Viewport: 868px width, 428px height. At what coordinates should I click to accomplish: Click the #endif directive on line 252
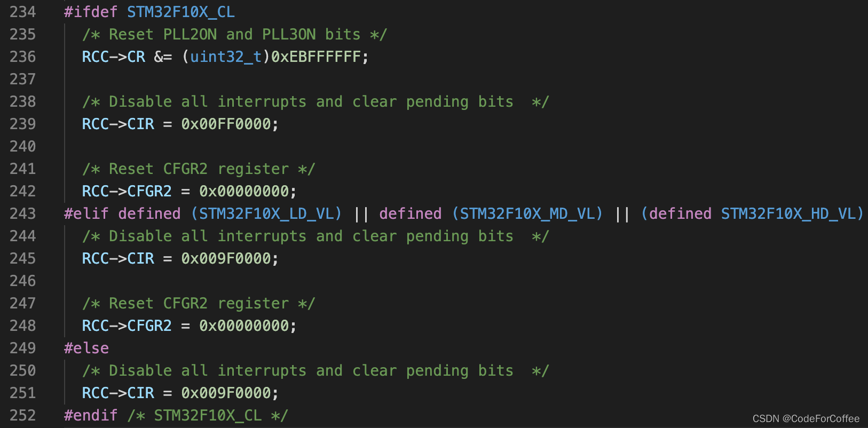91,415
